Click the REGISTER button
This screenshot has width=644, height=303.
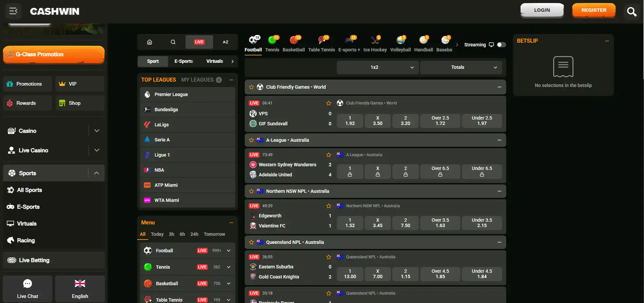click(594, 10)
